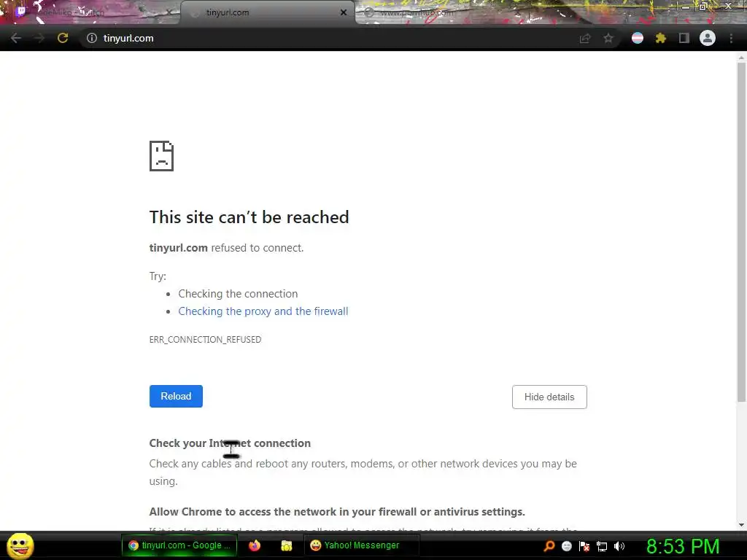The height and width of the screenshot is (560, 747).
Task: Click the flag with red X tray icon
Action: [x=584, y=546]
